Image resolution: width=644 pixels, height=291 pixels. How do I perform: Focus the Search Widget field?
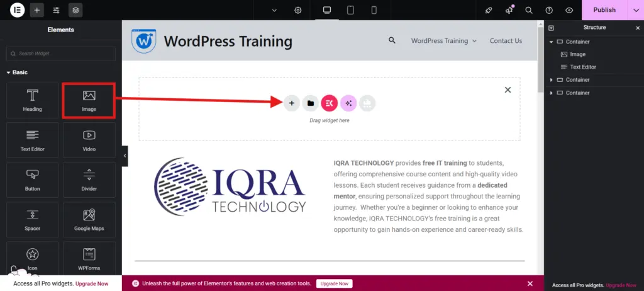pos(61,54)
